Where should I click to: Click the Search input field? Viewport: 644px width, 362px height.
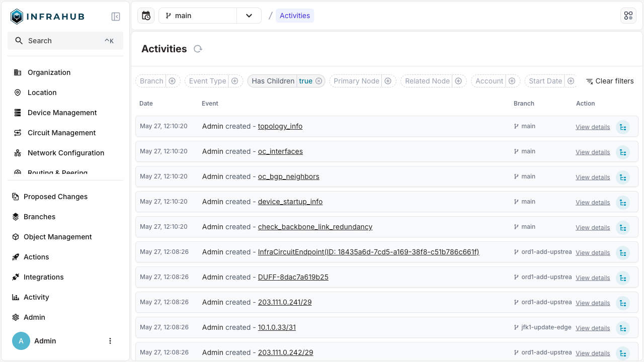click(x=65, y=41)
